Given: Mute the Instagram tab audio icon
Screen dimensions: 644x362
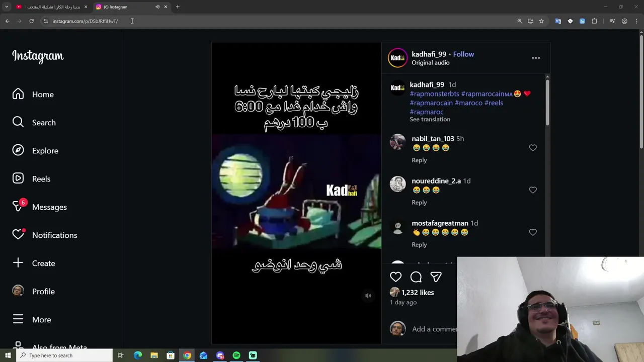Looking at the screenshot, I should (157, 7).
